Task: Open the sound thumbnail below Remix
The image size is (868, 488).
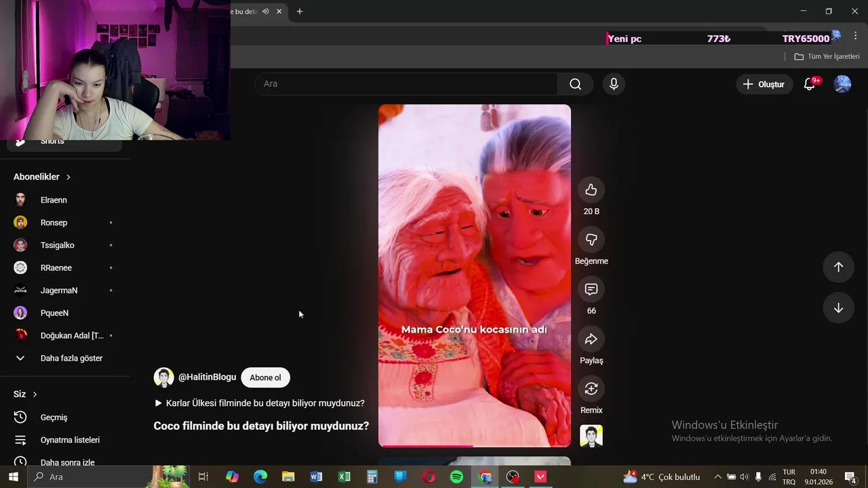Action: point(591,436)
